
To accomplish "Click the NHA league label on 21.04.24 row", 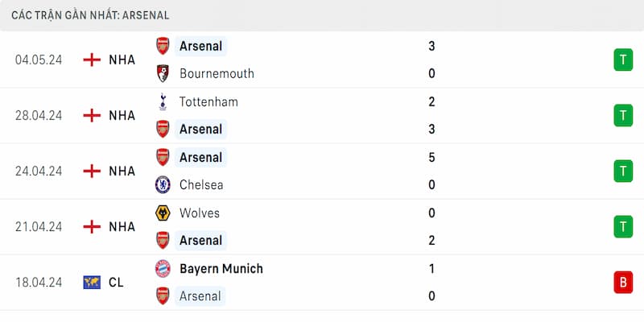I will (122, 227).
